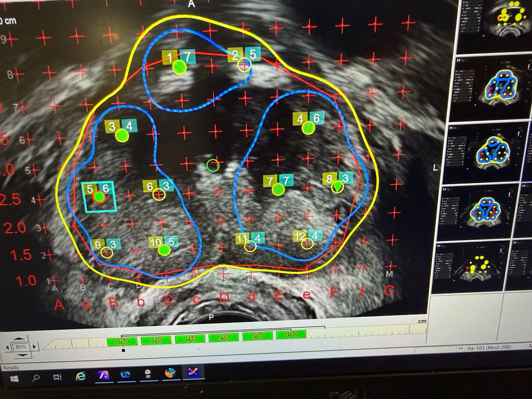Open the white device icon on taskbar

(x=148, y=374)
